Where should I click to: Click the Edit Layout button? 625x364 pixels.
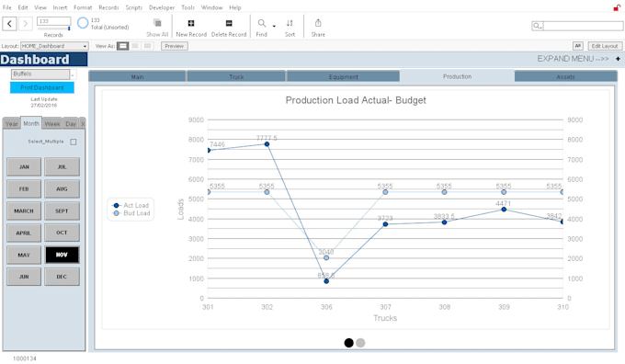point(604,46)
